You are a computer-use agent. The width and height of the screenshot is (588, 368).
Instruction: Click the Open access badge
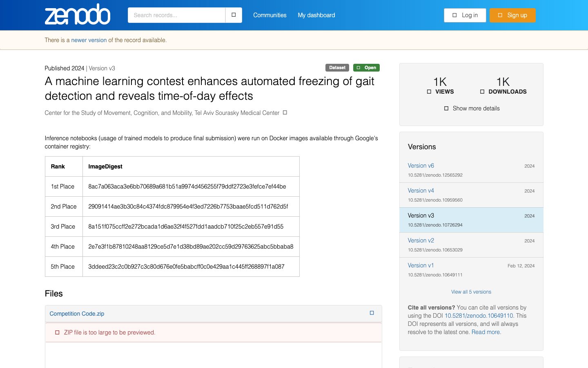(x=366, y=67)
